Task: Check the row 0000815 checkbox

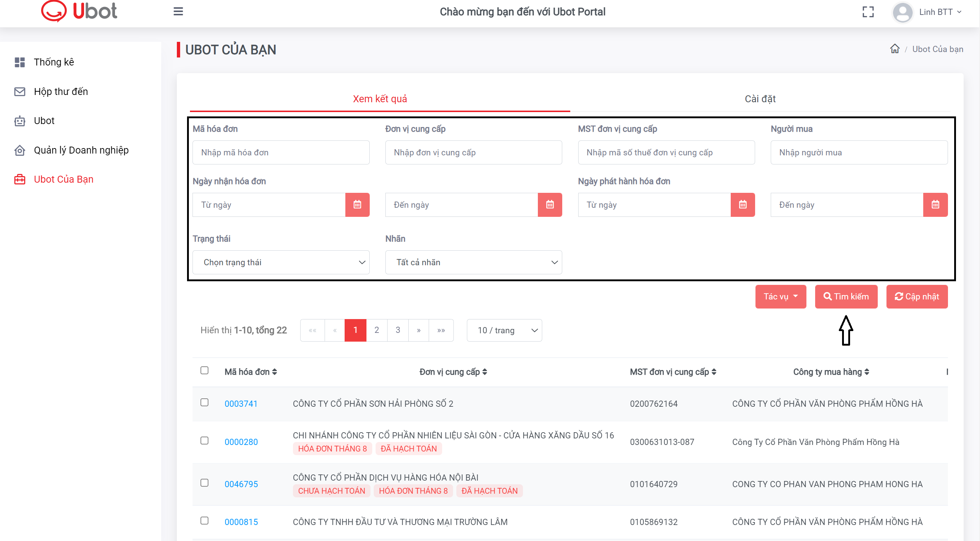Action: (x=204, y=520)
